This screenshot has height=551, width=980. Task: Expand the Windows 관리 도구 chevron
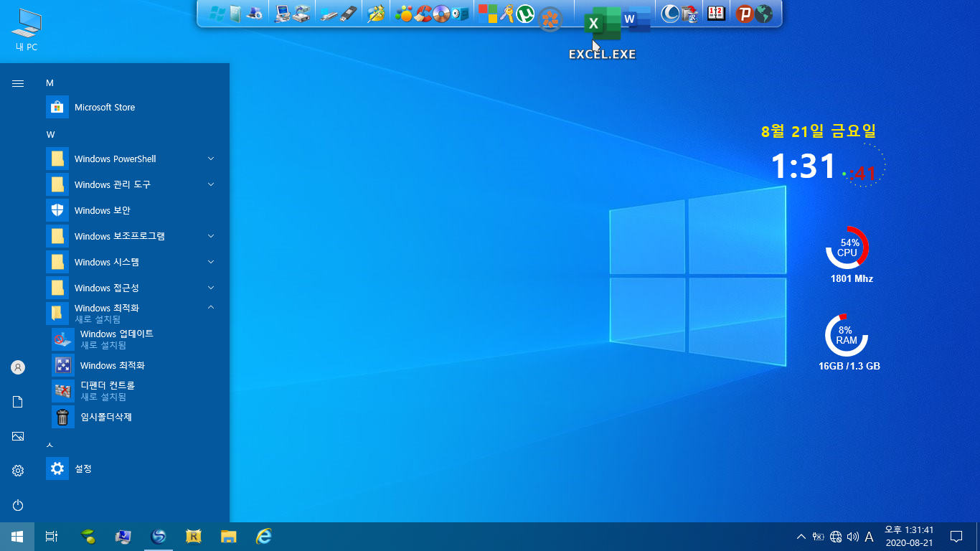(x=211, y=184)
